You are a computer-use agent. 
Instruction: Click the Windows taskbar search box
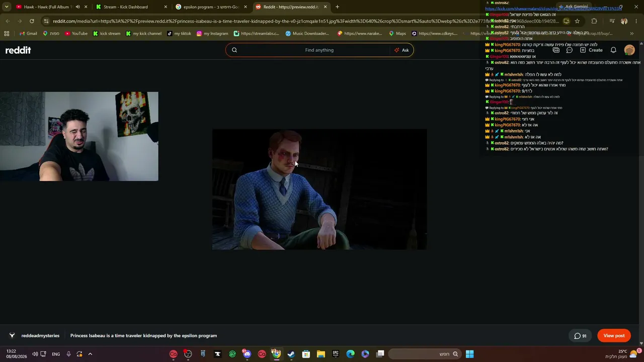424,354
